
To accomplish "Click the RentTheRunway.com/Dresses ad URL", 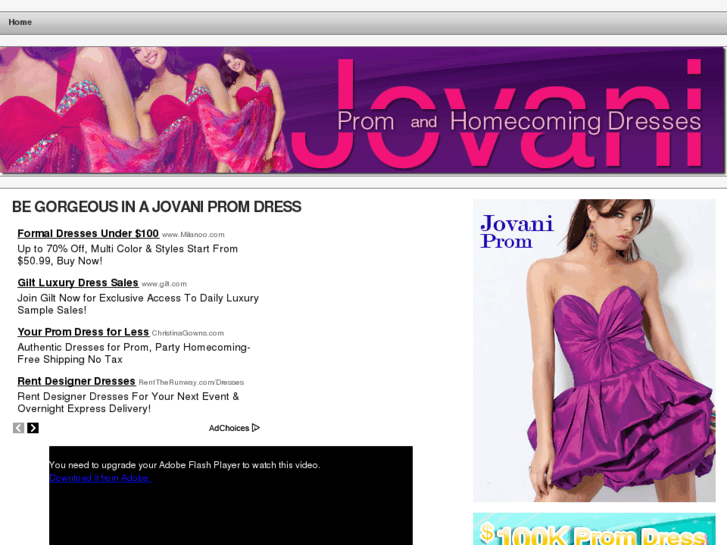I will pos(191,382).
